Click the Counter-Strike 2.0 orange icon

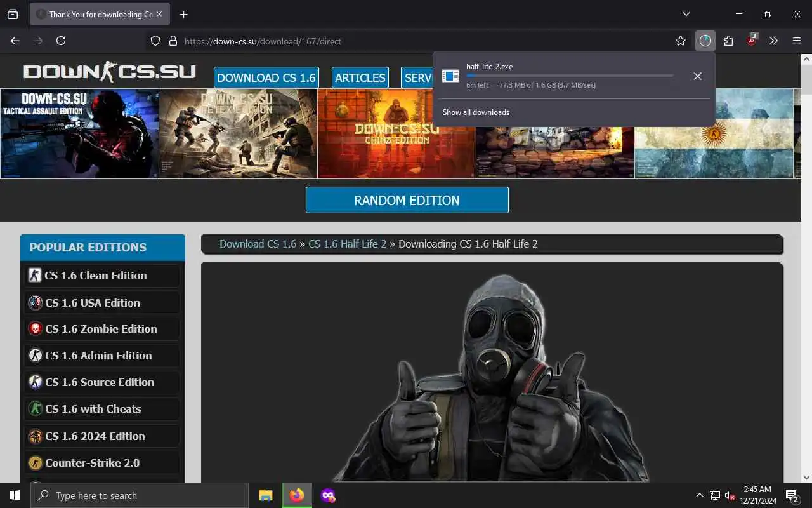(35, 463)
